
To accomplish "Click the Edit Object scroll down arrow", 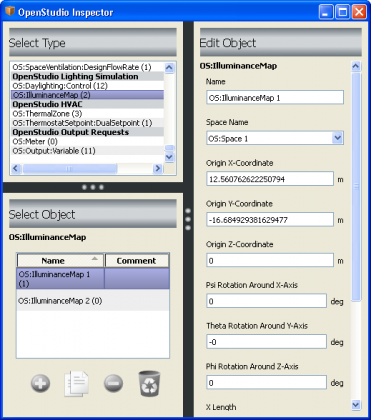I will click(x=356, y=405).
